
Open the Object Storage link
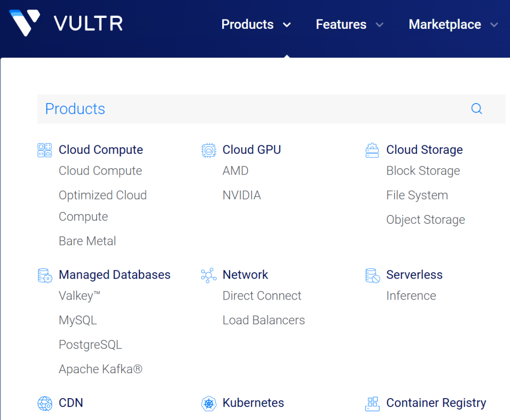point(426,220)
